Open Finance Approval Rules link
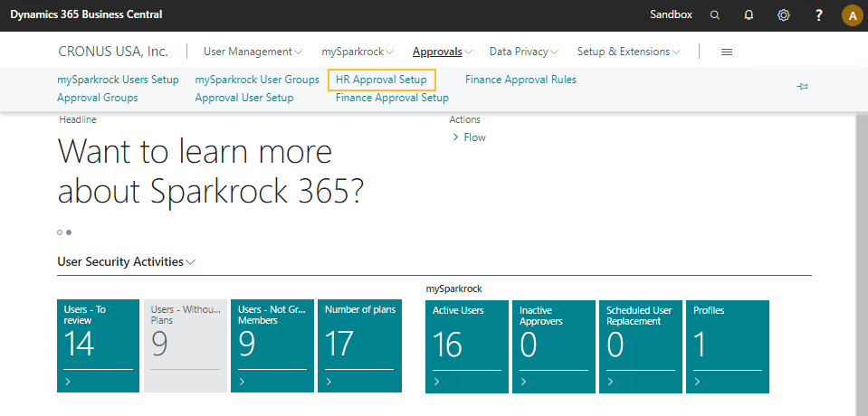 click(520, 80)
